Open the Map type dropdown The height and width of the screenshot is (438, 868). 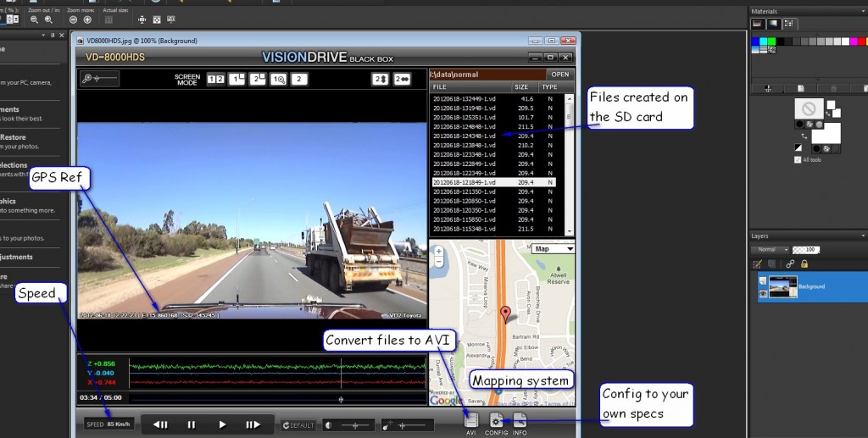[x=553, y=249]
